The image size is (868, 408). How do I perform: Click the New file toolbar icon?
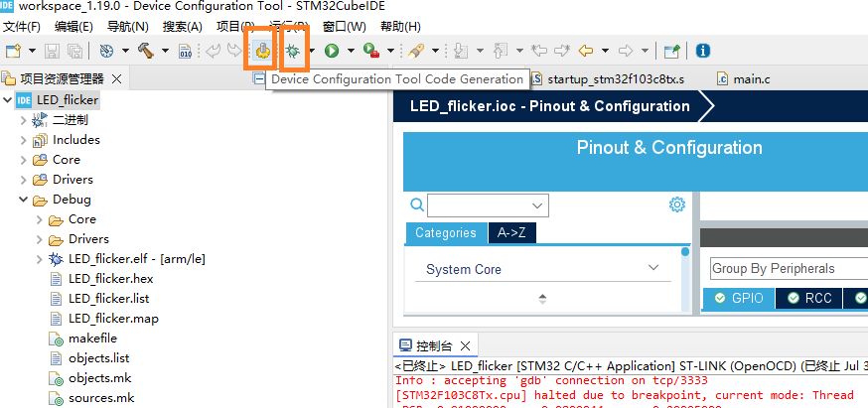13,51
